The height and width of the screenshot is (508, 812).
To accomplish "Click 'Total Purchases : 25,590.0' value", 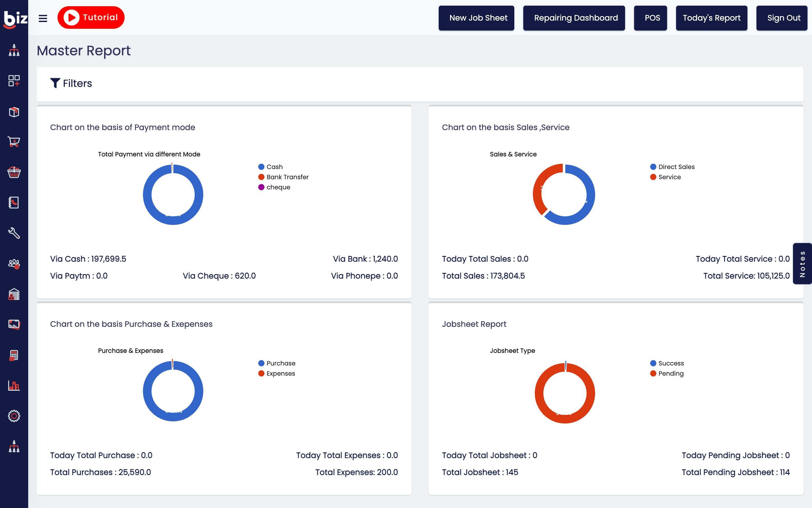I will click(x=100, y=472).
